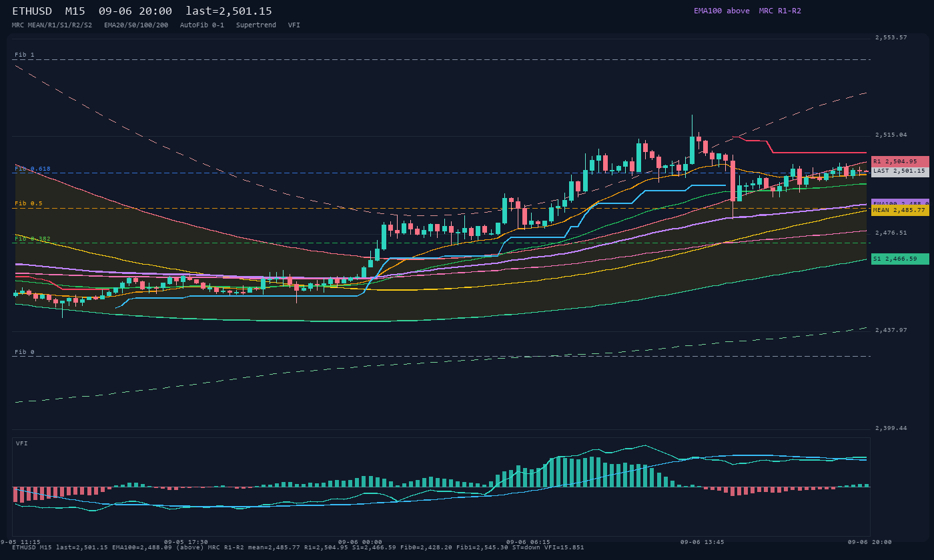
Task: Click the 2,476.51 price axis value
Action: coord(891,233)
